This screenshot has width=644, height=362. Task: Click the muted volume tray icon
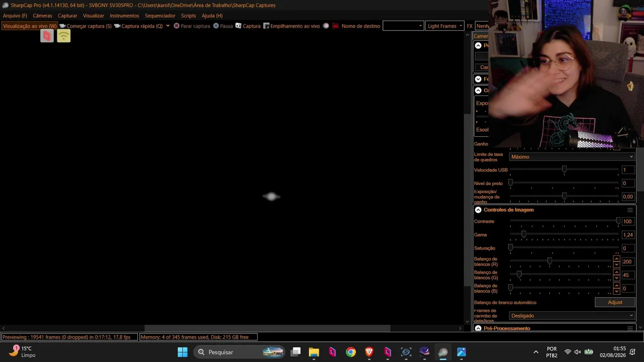pyautogui.click(x=578, y=352)
